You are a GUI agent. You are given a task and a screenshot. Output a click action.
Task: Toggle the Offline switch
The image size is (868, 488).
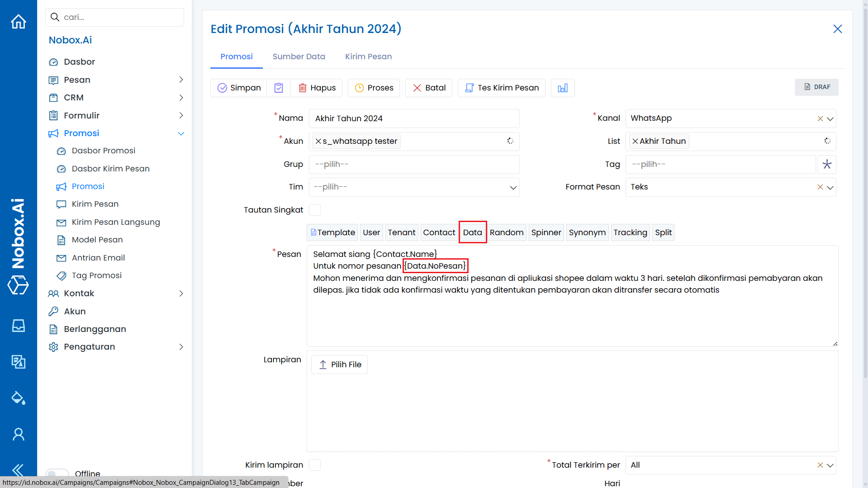(57, 474)
